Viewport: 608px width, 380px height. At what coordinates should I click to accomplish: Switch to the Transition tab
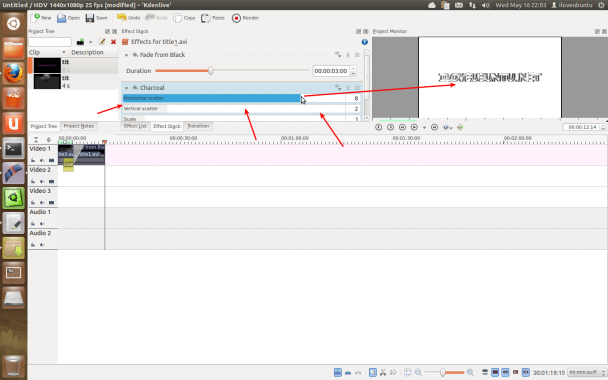198,126
